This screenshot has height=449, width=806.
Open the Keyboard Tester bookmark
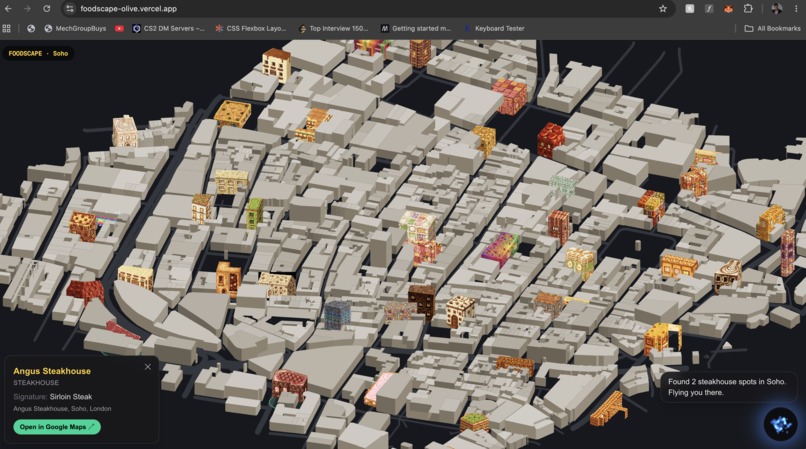coord(494,29)
